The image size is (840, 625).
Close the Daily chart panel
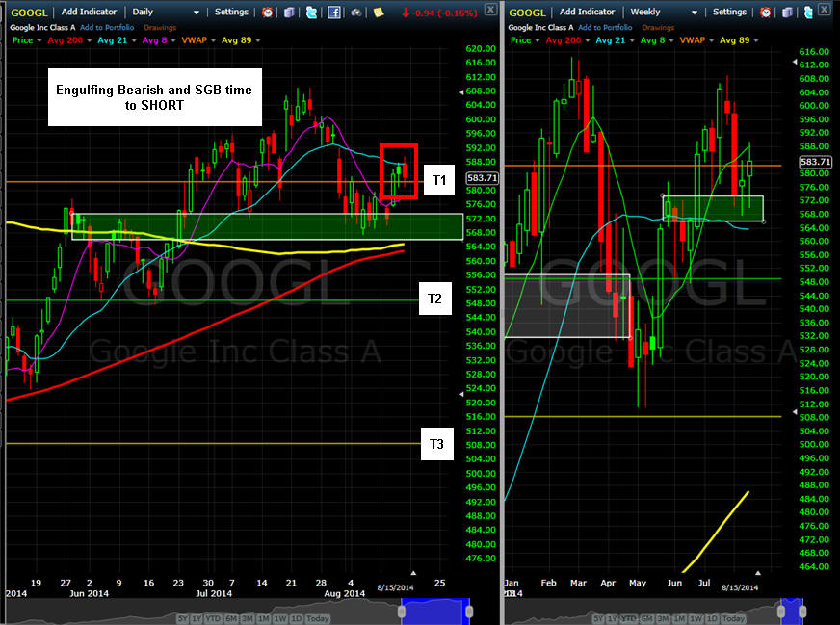(490, 9)
